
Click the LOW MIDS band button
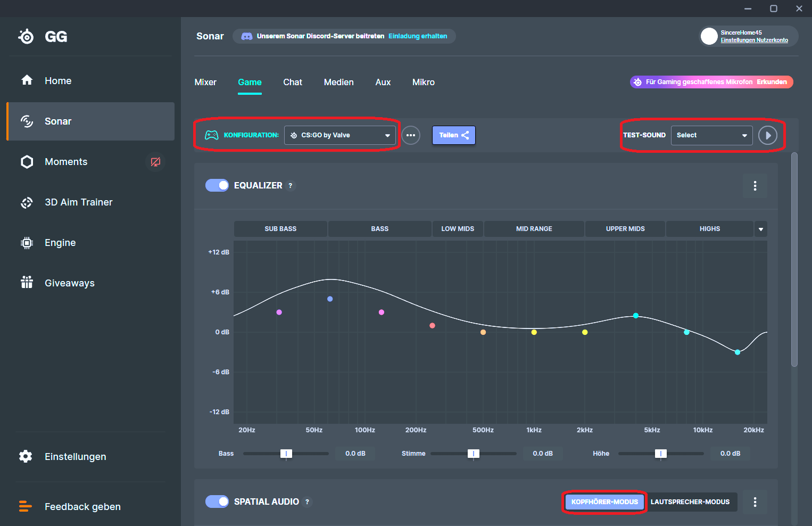[x=458, y=229]
